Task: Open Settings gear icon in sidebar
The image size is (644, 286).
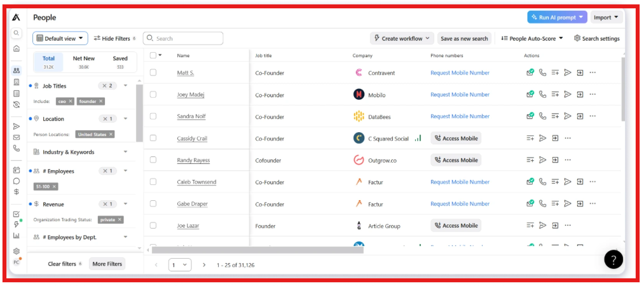Action: coord(17,250)
